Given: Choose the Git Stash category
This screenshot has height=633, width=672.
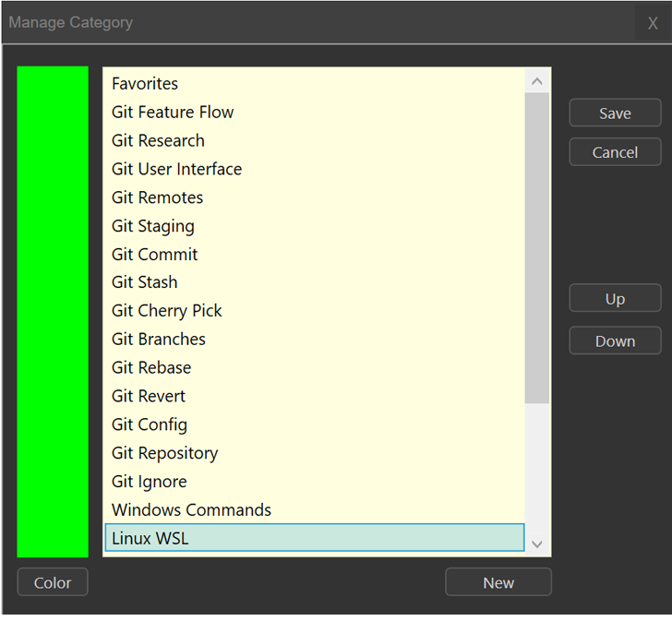Looking at the screenshot, I should click(145, 282).
